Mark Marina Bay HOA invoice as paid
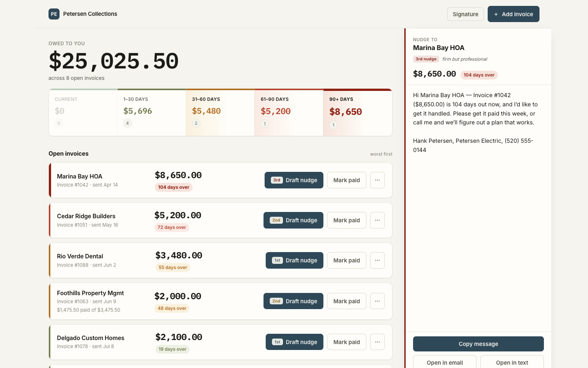The width and height of the screenshot is (588, 368). (347, 180)
